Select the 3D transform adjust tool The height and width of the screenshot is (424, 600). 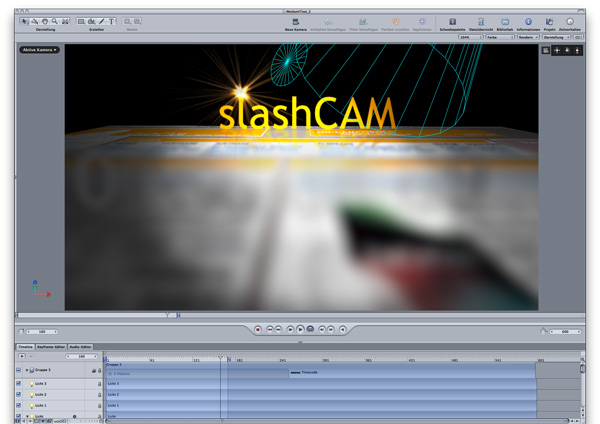(x=35, y=21)
